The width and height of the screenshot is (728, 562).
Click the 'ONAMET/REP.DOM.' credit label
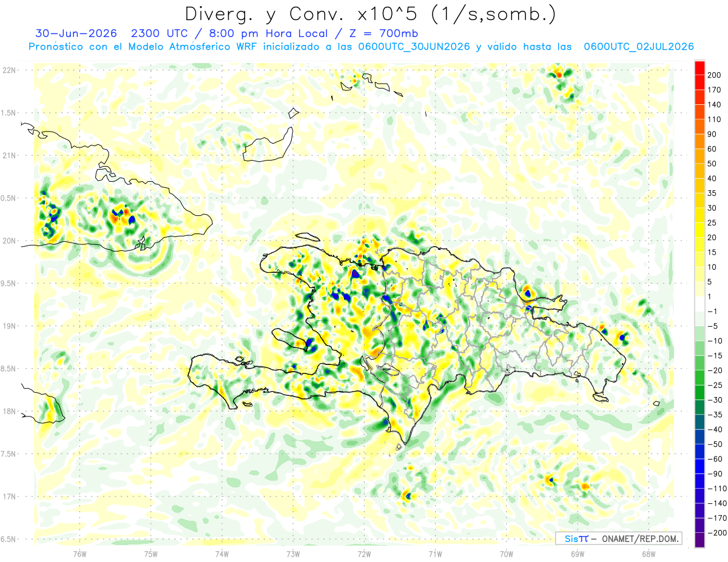click(x=641, y=538)
